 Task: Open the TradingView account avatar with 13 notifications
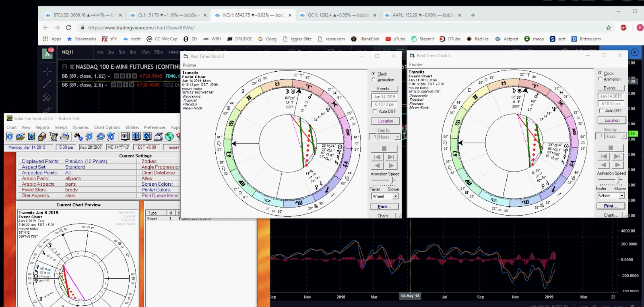(47, 54)
